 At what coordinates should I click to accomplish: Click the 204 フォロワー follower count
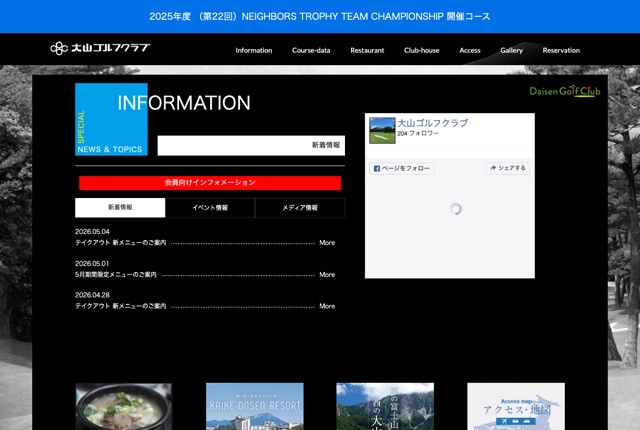(x=418, y=133)
